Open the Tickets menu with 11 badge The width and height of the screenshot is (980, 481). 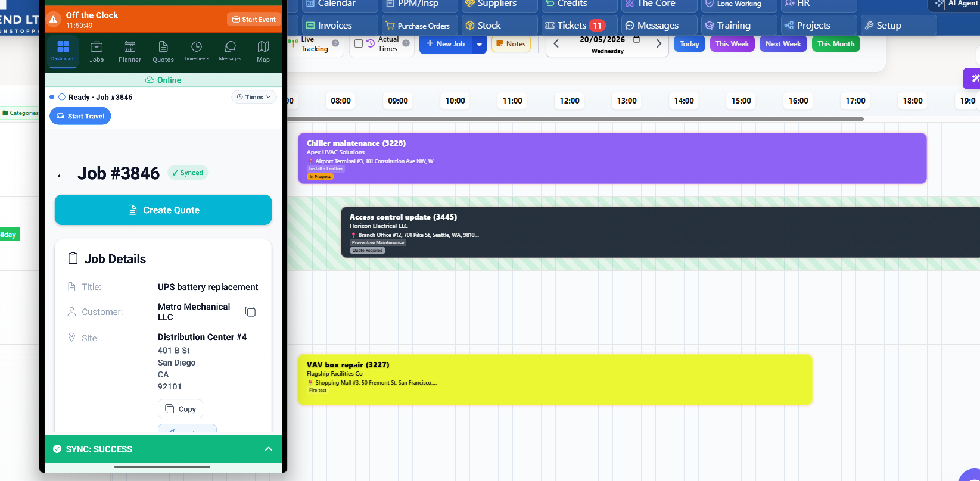click(579, 26)
